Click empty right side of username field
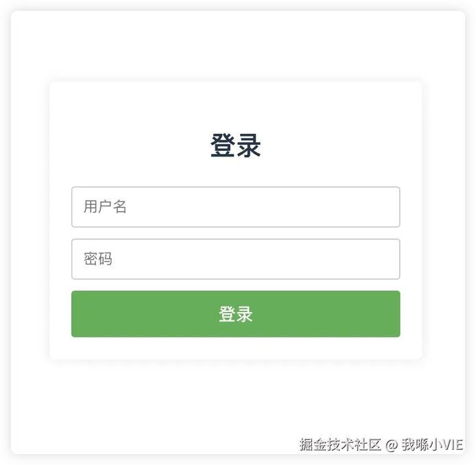 [x=334, y=206]
